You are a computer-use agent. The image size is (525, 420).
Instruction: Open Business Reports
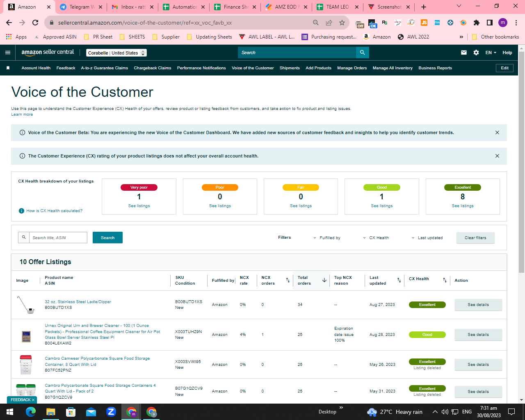pyautogui.click(x=435, y=68)
